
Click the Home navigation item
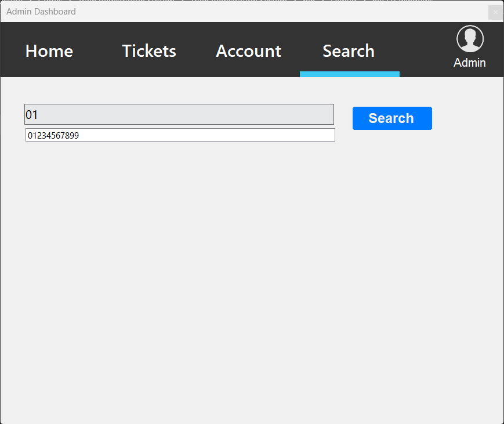coord(49,51)
